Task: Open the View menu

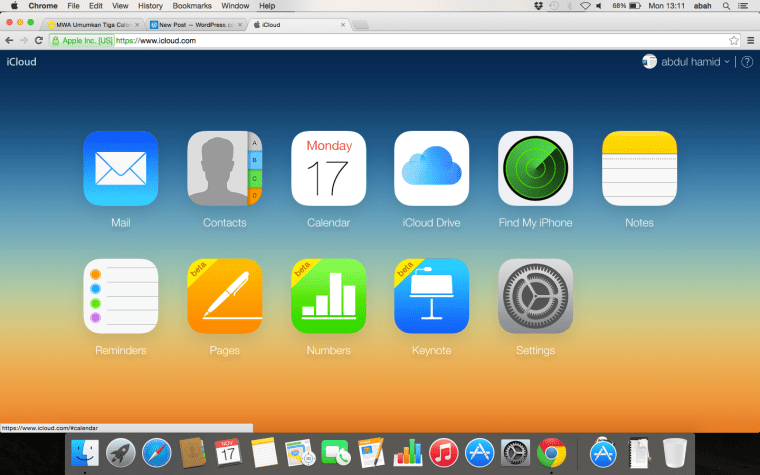Action: 120,6
